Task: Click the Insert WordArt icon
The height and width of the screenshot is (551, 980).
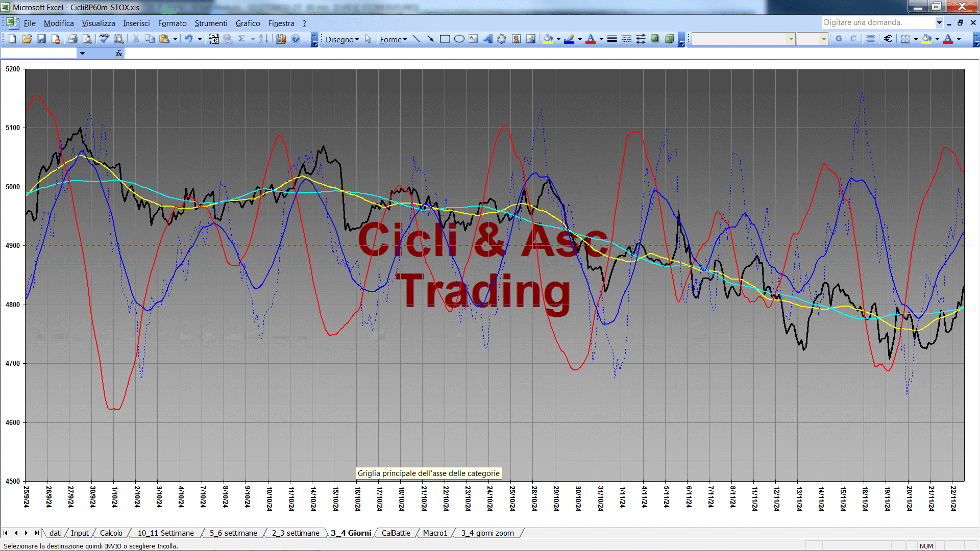Action: (x=488, y=39)
